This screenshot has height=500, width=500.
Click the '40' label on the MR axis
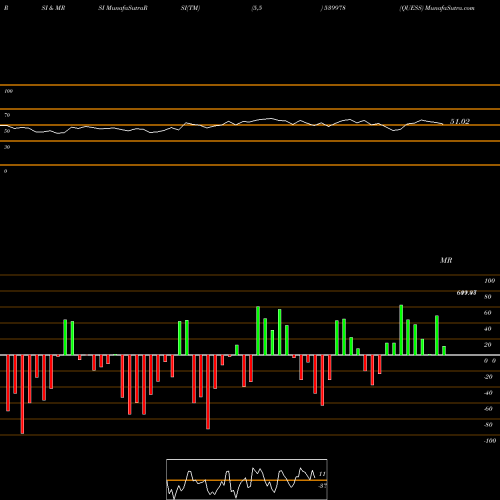coord(488,329)
